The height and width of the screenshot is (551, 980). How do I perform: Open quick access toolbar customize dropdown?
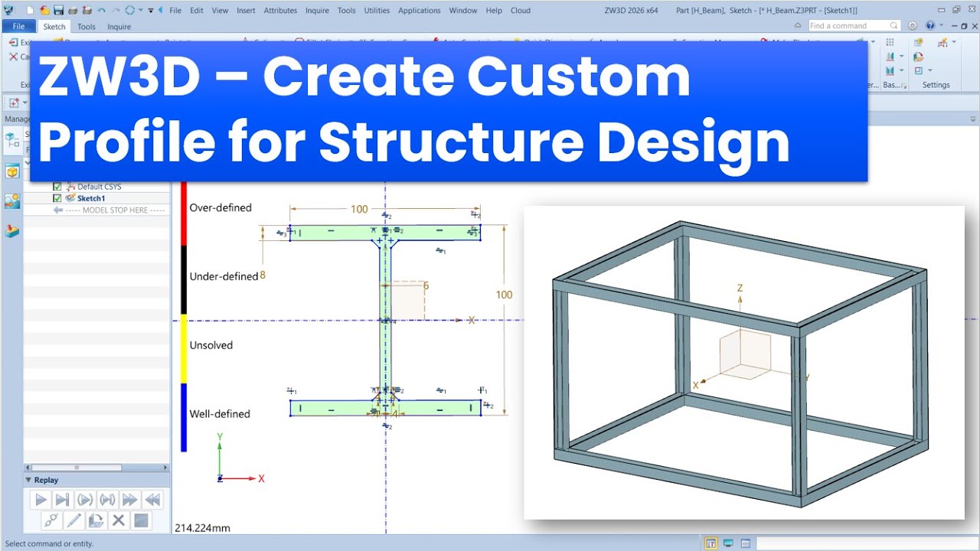(151, 11)
